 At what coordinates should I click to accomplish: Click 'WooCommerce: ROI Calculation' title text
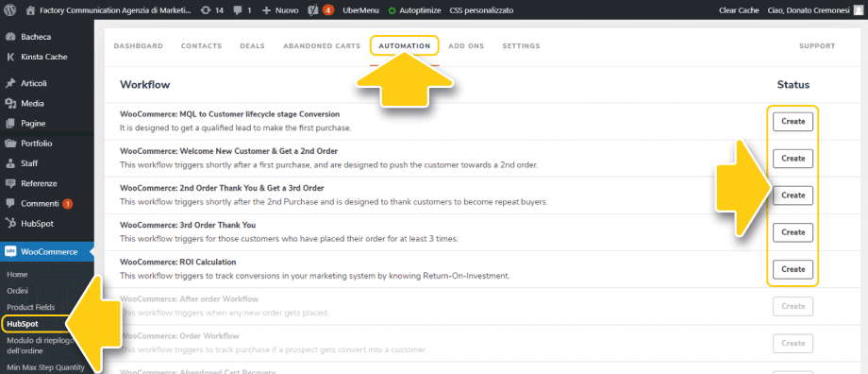(x=177, y=262)
